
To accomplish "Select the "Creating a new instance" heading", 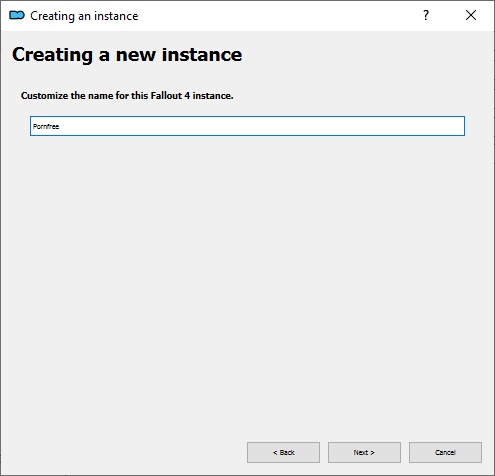I will click(127, 55).
